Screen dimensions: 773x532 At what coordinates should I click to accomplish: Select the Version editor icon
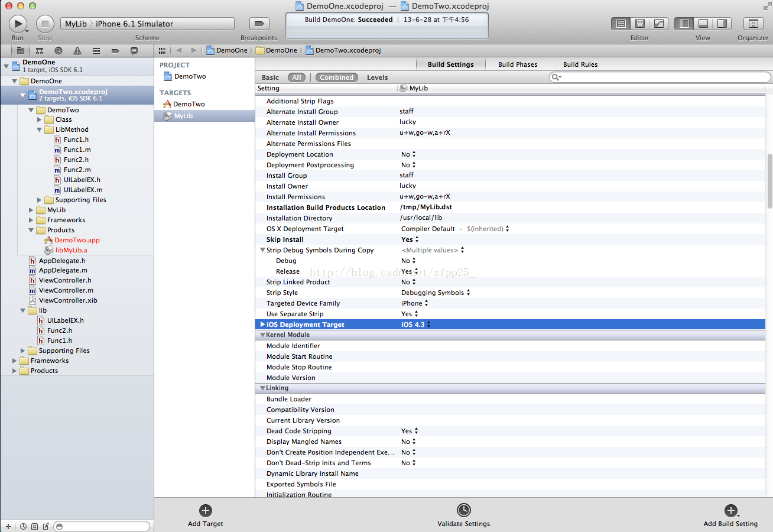tap(658, 24)
